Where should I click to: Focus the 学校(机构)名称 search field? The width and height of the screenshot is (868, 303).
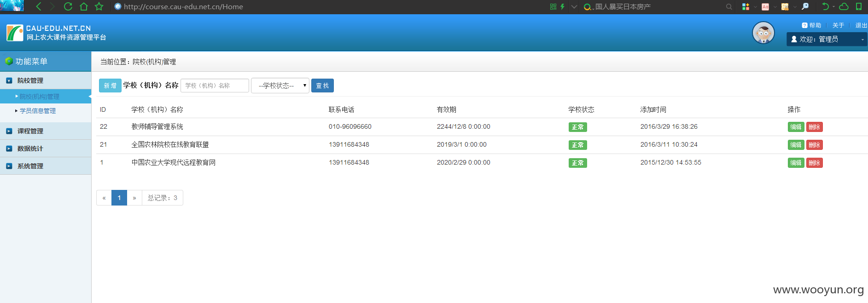pos(215,86)
